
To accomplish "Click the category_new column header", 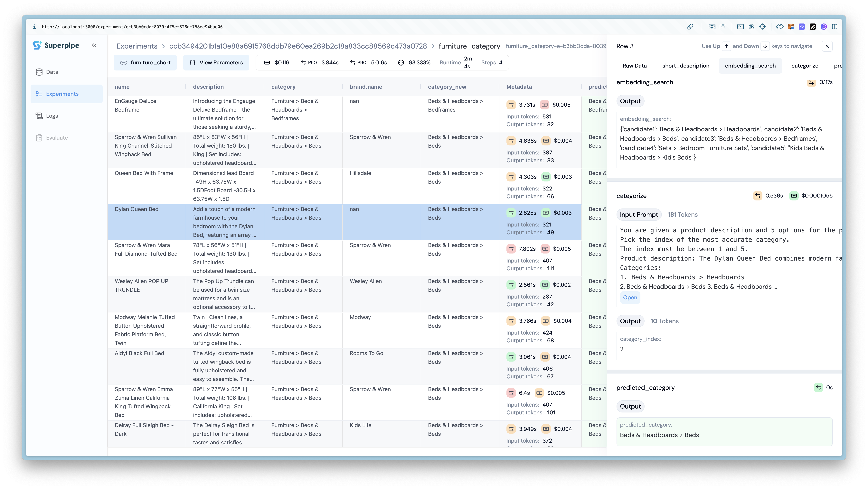I will click(447, 87).
